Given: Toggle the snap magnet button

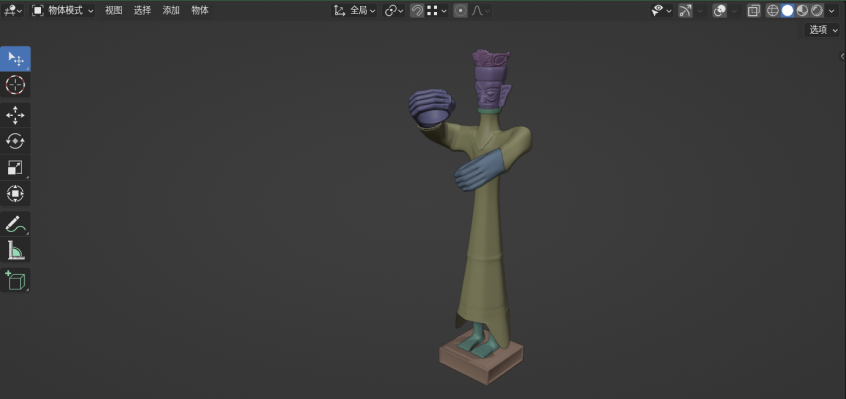Looking at the screenshot, I should click(x=417, y=10).
